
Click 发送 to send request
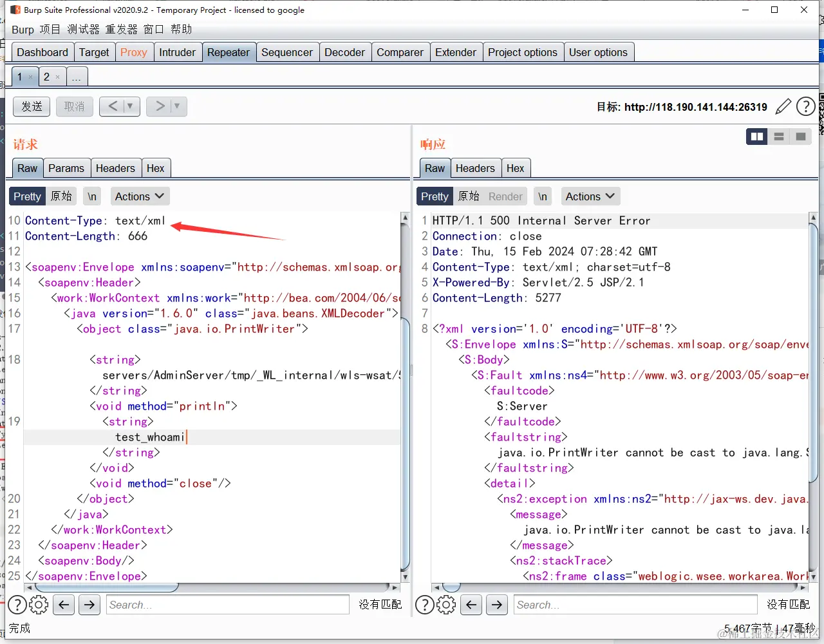point(32,106)
